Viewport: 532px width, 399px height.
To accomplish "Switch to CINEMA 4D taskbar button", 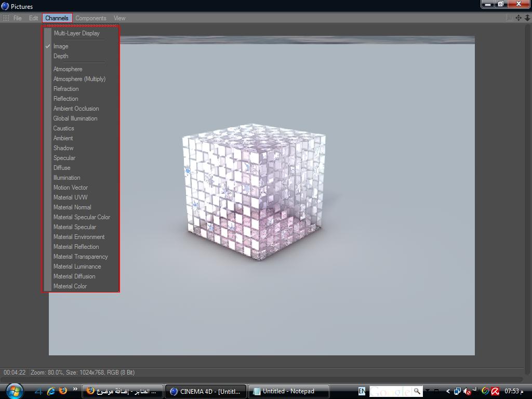I will click(x=205, y=391).
